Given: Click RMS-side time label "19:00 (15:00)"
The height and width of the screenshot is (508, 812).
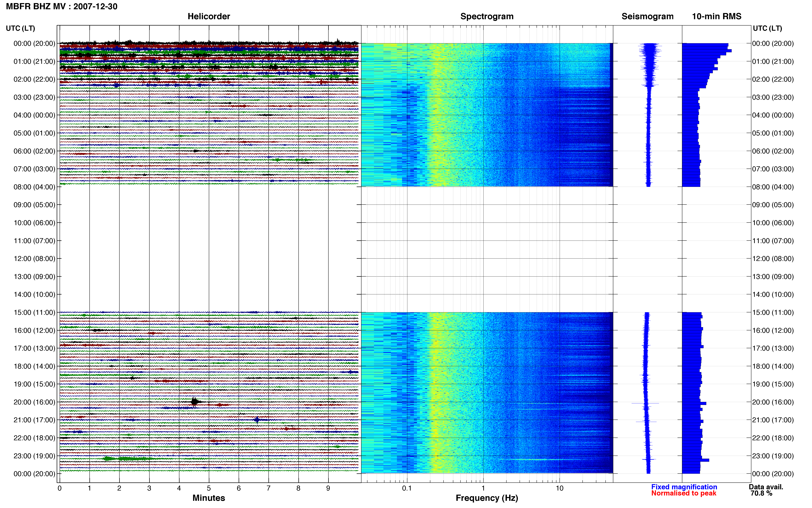Looking at the screenshot, I should coord(773,384).
